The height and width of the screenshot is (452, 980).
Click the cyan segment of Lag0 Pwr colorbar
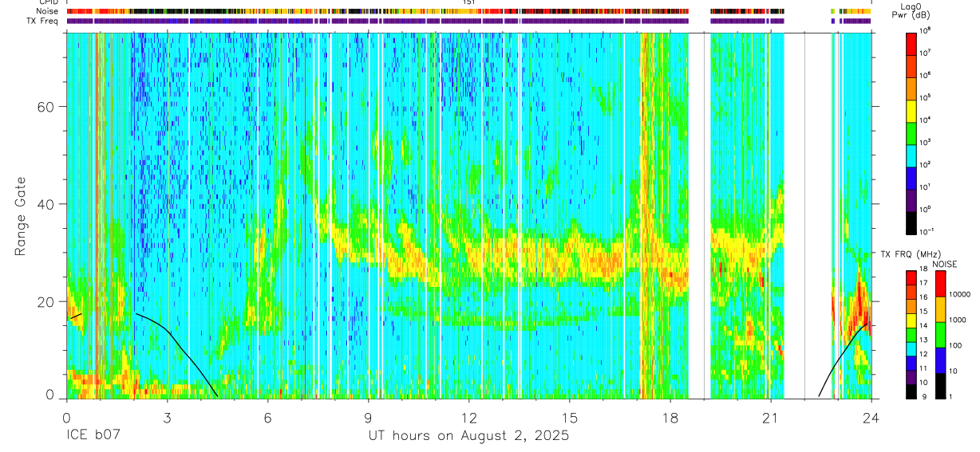(x=911, y=155)
